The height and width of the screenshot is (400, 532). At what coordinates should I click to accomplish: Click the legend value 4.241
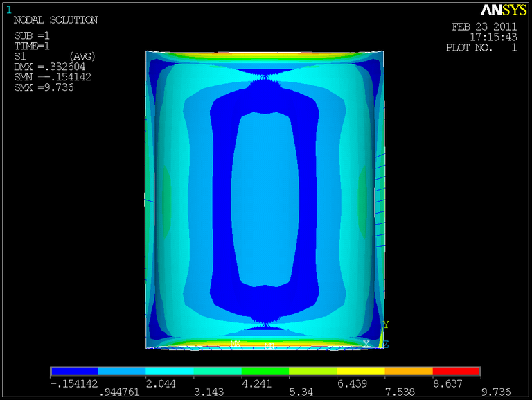point(256,383)
